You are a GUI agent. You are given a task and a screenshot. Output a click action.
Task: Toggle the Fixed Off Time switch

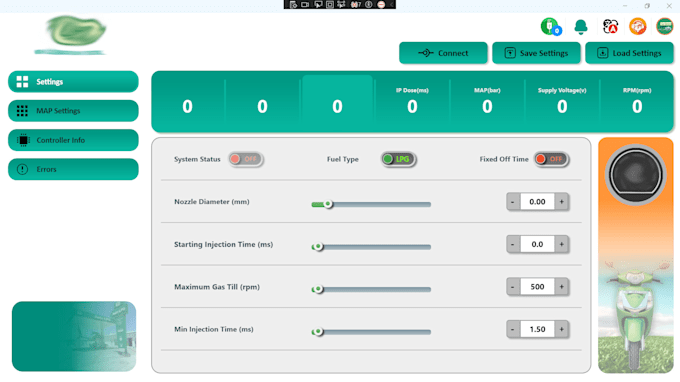click(552, 159)
